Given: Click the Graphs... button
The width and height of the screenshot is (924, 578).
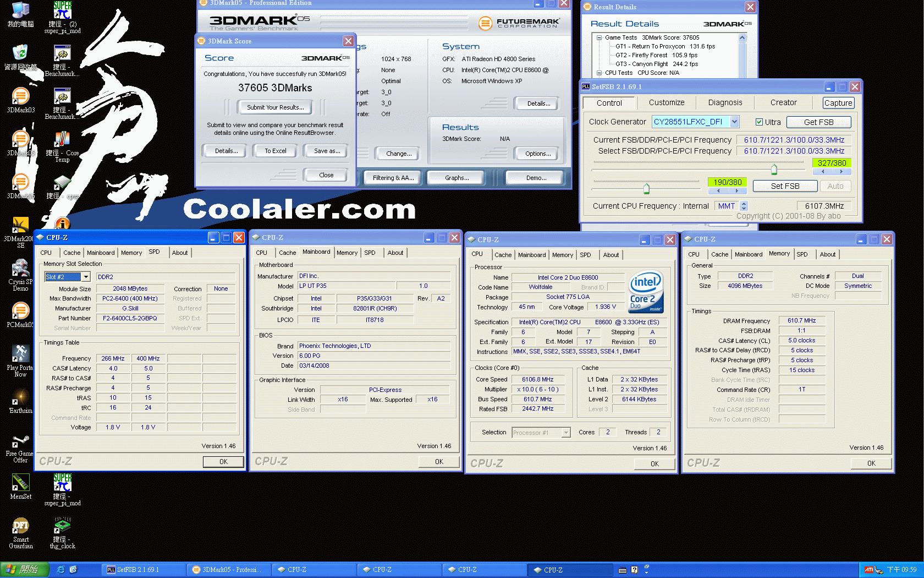Looking at the screenshot, I should [x=457, y=178].
